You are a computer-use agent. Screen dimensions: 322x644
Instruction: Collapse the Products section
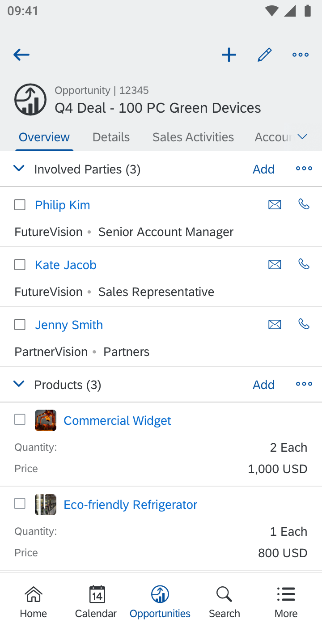coord(19,384)
